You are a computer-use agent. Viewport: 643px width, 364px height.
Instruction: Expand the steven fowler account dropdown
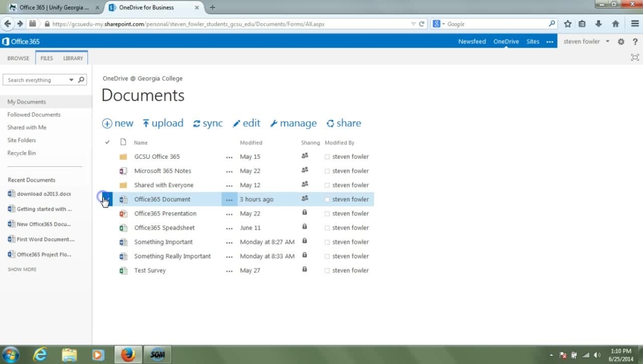(x=607, y=42)
